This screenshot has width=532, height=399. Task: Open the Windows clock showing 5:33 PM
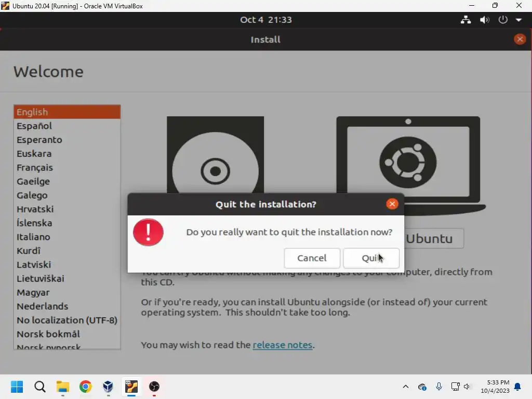click(x=495, y=387)
